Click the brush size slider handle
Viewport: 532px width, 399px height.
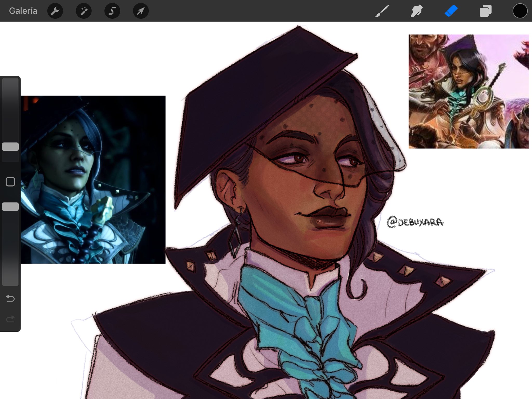click(x=10, y=147)
